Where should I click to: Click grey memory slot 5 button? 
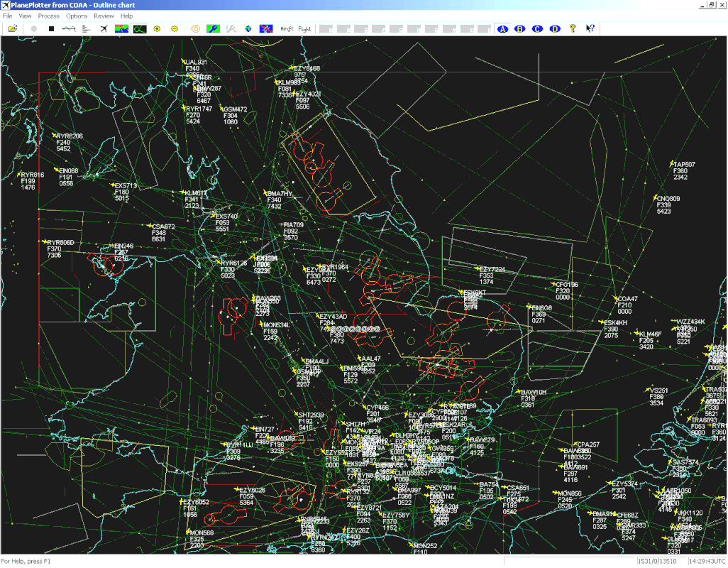tap(397, 29)
